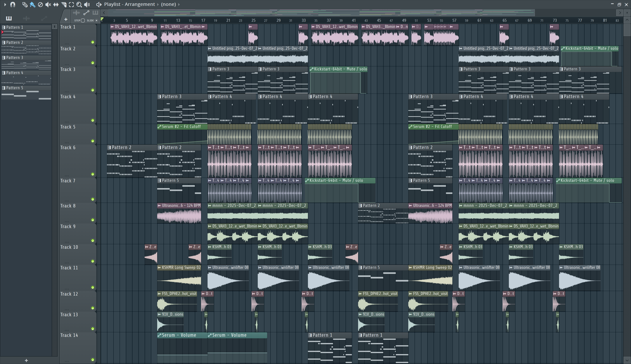Toggle the SLIDE radio option
The height and width of the screenshot is (364, 631).
[x=96, y=20]
